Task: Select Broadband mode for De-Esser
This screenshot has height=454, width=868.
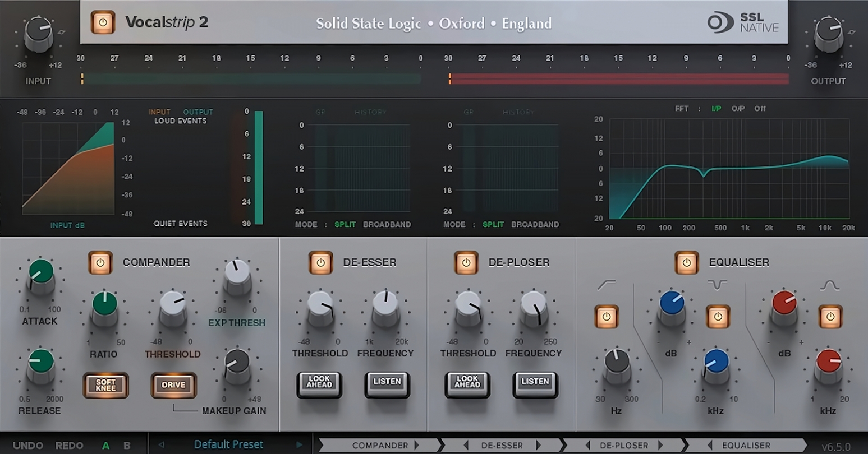Action: [x=387, y=224]
